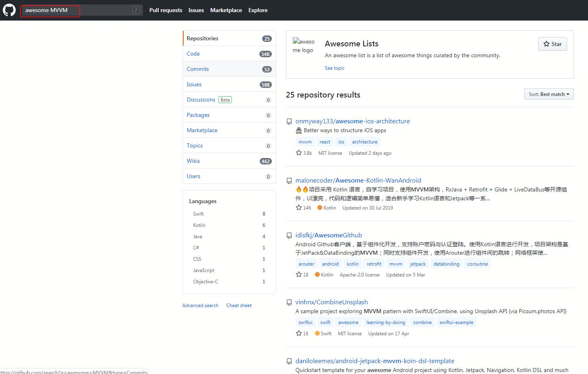Open daniloleemes/android-jetpack-mvvm-koin-dsl-template repository
The width and height of the screenshot is (588, 374).
coord(375,361)
